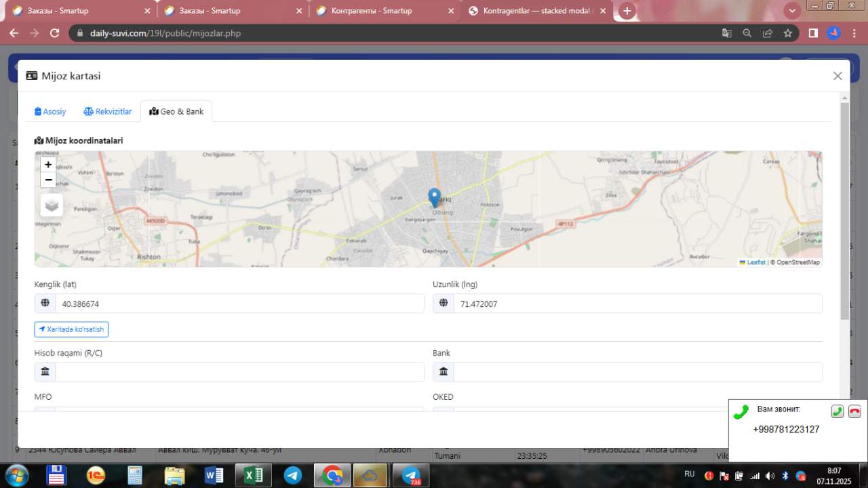Open the Leaflet attribution link
Image resolution: width=868 pixels, height=488 pixels.
coord(755,262)
